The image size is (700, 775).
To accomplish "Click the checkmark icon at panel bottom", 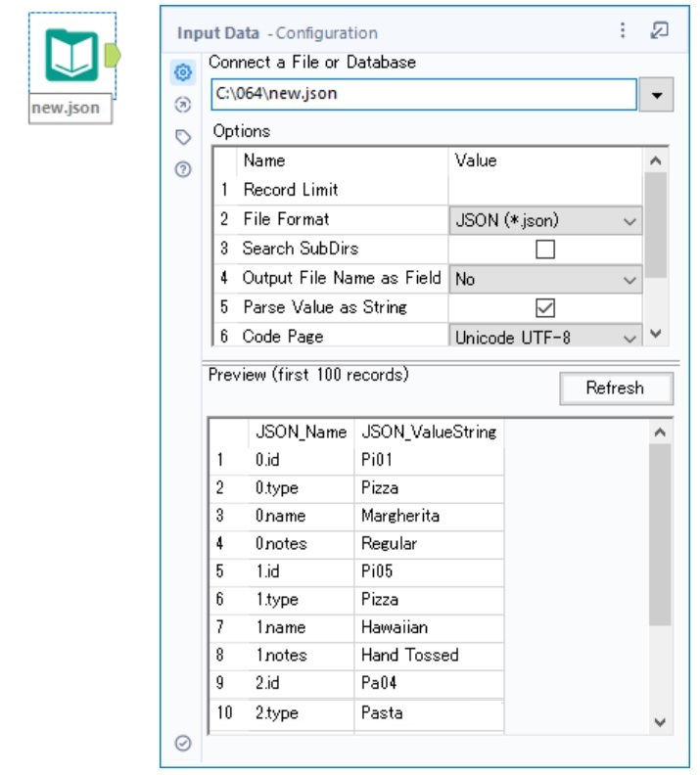I will (183, 743).
